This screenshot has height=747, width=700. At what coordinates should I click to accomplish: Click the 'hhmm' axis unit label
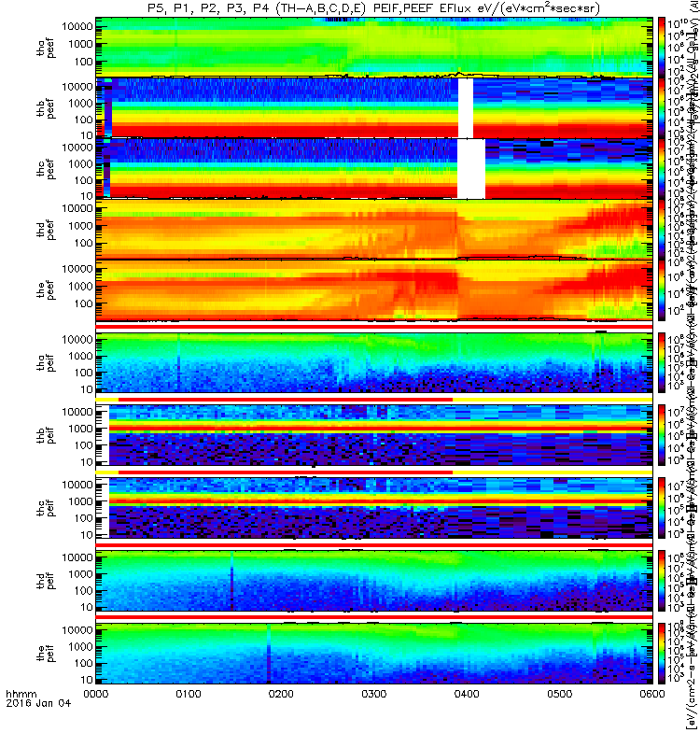click(x=21, y=694)
